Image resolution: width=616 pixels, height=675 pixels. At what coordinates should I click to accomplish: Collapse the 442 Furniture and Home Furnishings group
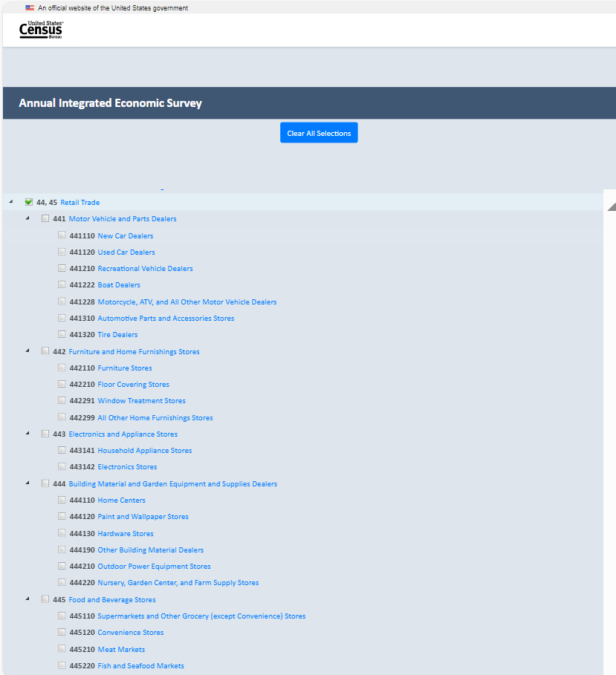27,350
